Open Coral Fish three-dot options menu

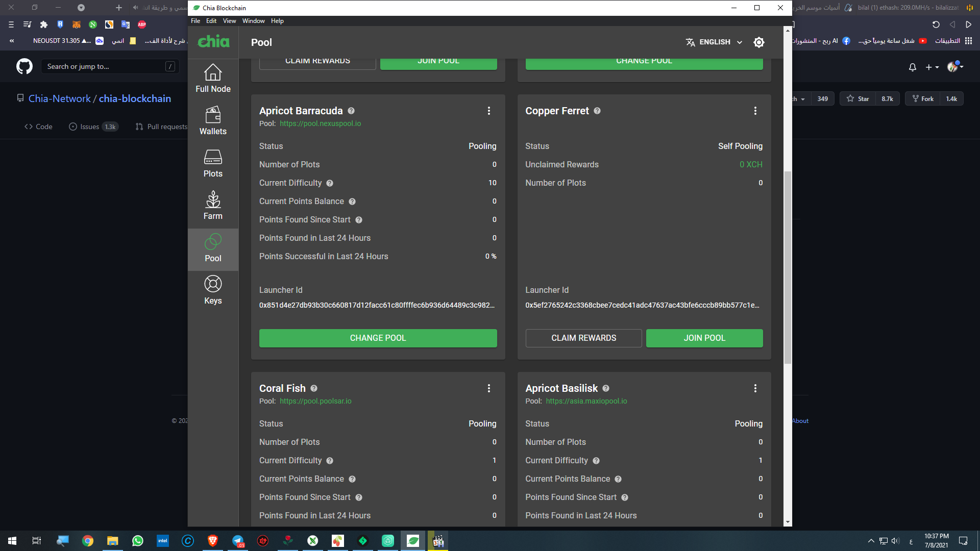point(489,388)
